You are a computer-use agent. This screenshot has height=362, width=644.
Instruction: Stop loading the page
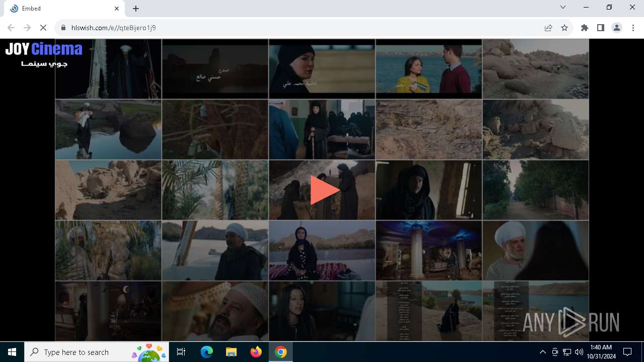43,28
